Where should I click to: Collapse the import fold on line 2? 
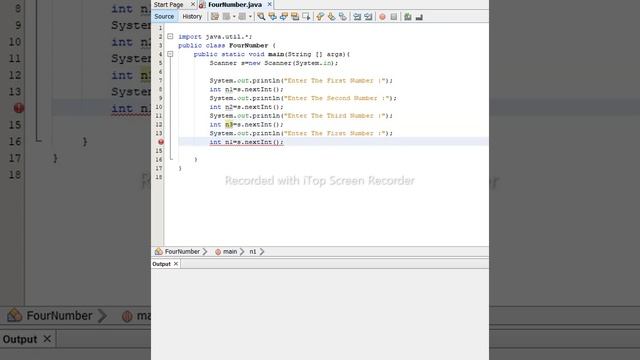pyautogui.click(x=170, y=36)
